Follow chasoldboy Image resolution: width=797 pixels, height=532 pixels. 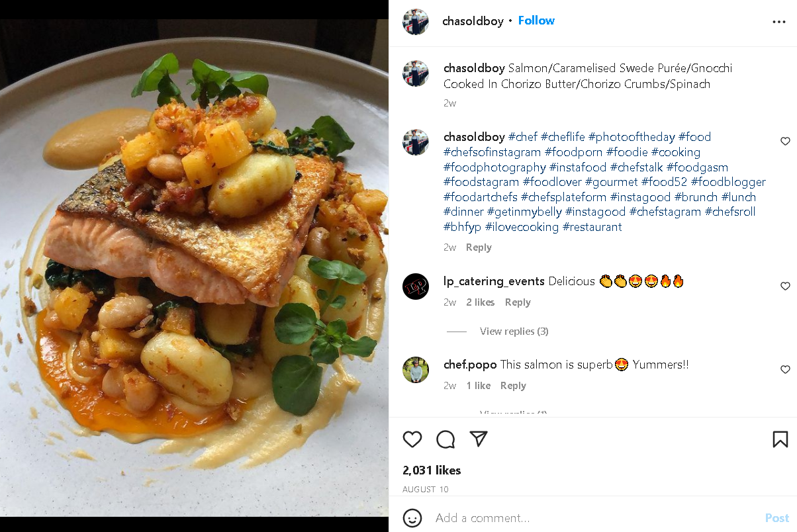pos(536,21)
